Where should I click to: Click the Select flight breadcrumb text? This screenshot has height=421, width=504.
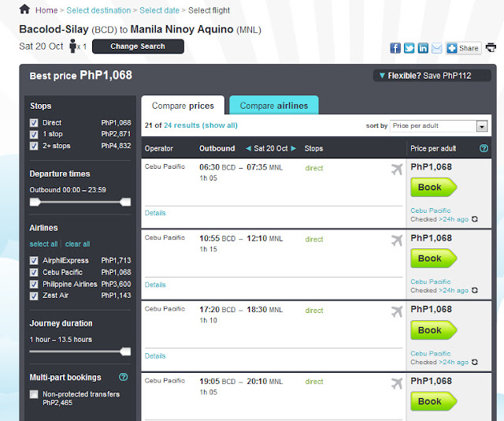coord(209,10)
